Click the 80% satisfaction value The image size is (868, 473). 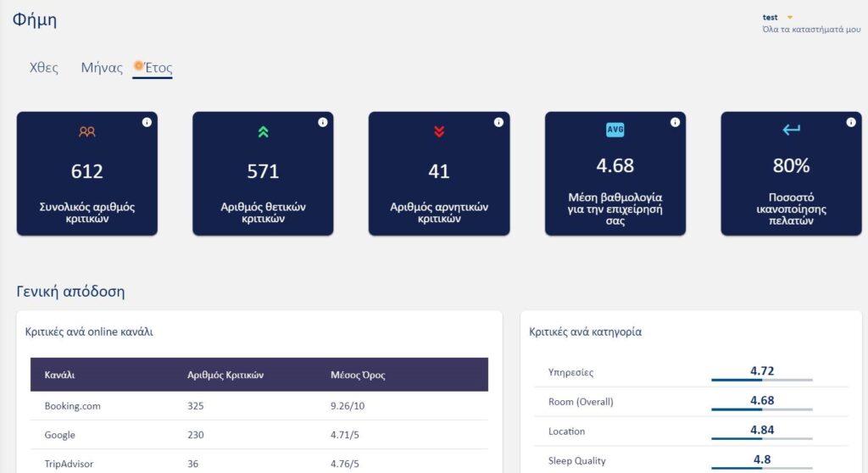[791, 165]
